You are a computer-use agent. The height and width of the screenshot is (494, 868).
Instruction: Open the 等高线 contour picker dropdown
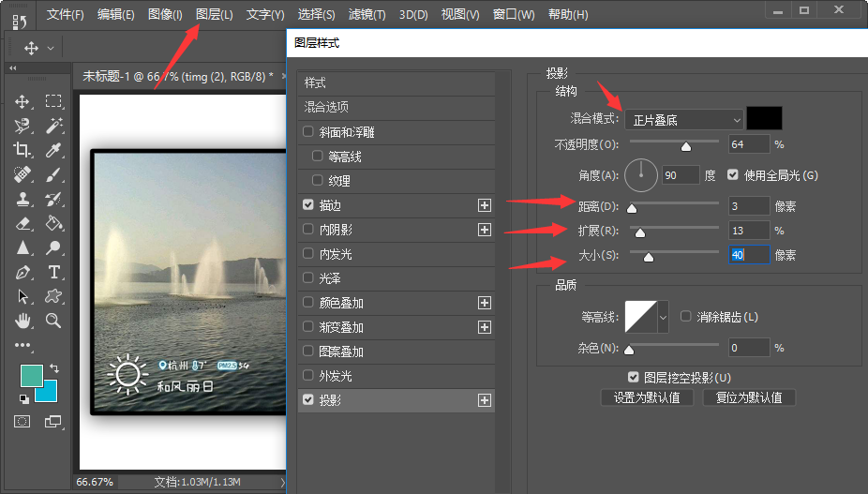tap(663, 317)
